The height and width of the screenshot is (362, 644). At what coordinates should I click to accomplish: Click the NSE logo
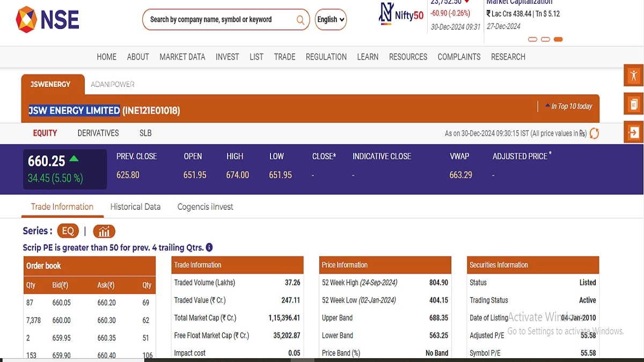[x=47, y=20]
